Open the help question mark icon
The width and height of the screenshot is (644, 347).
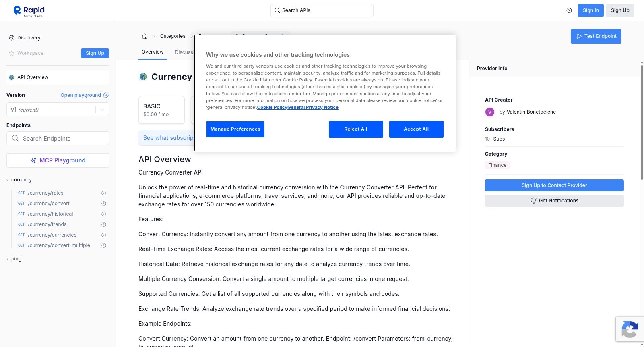[x=569, y=10]
